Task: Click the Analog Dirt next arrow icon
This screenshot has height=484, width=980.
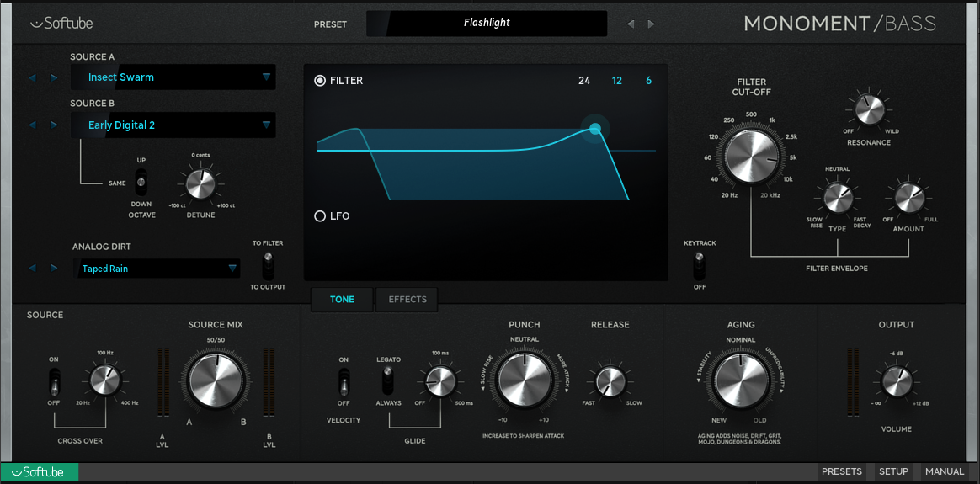Action: pyautogui.click(x=54, y=269)
